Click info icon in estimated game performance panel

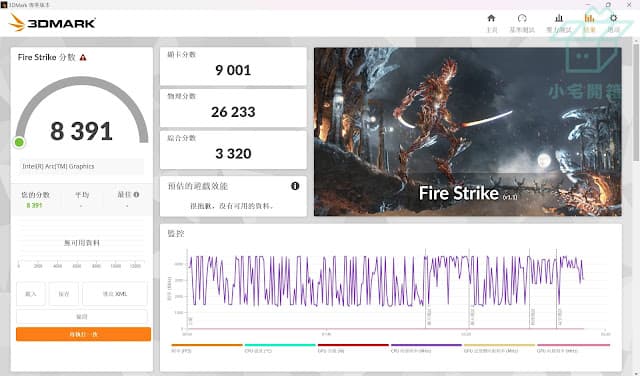(x=295, y=186)
